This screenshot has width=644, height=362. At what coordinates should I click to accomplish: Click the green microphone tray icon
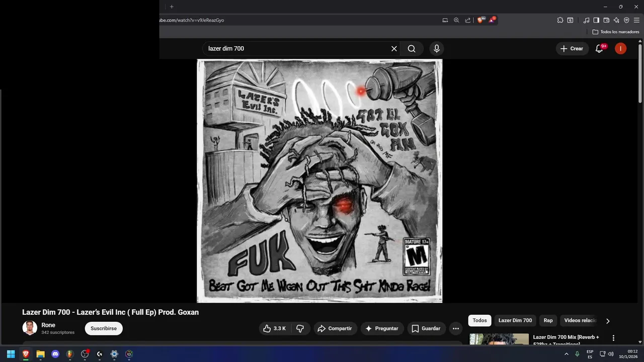click(577, 354)
